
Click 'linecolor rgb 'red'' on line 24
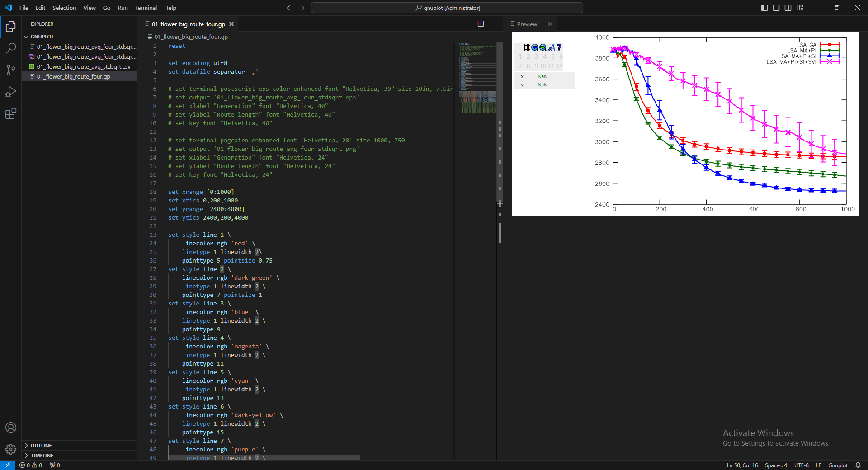215,244
